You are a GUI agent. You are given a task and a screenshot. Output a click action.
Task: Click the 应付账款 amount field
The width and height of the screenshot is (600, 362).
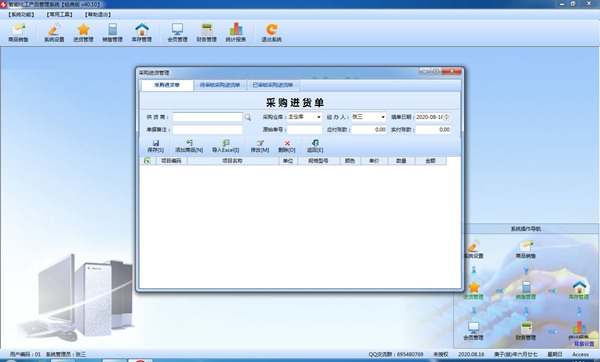(369, 130)
